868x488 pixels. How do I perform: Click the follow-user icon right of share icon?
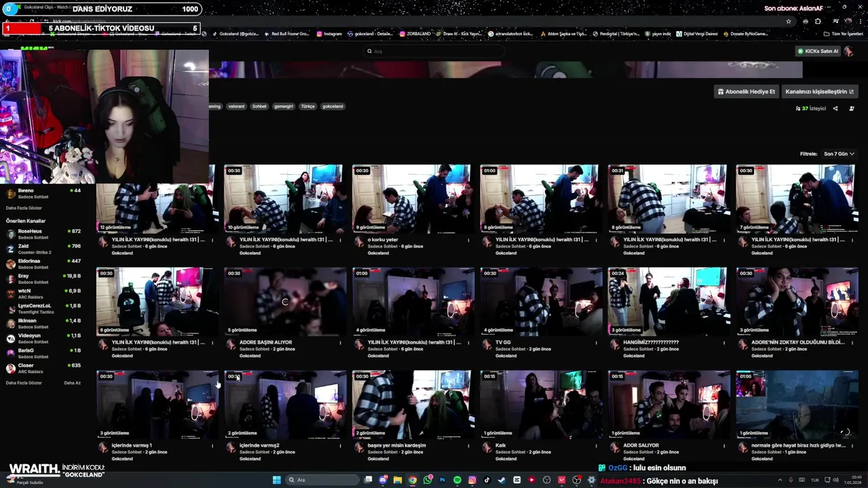(852, 108)
